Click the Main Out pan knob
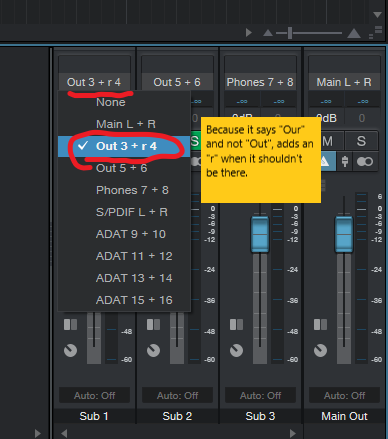This screenshot has width=388, height=439. [x=320, y=350]
